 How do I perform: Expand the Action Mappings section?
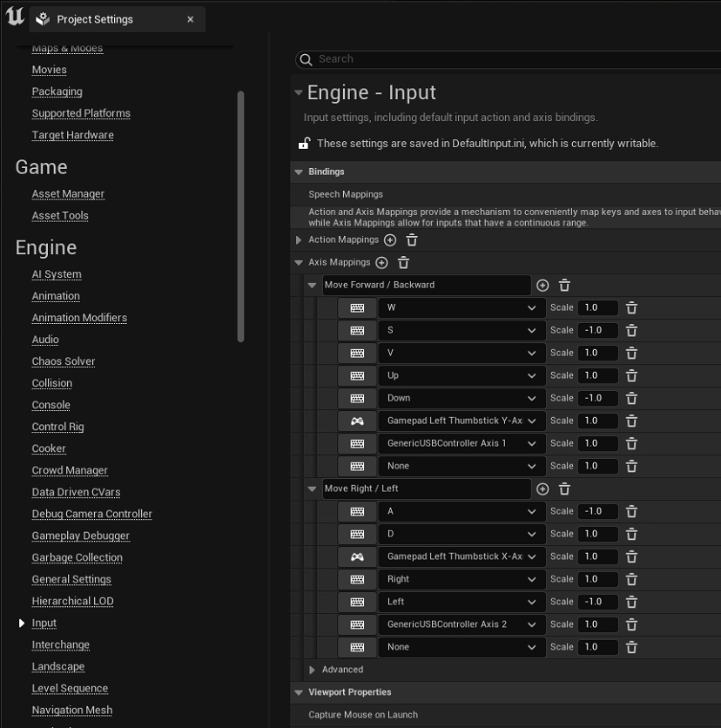pos(299,240)
